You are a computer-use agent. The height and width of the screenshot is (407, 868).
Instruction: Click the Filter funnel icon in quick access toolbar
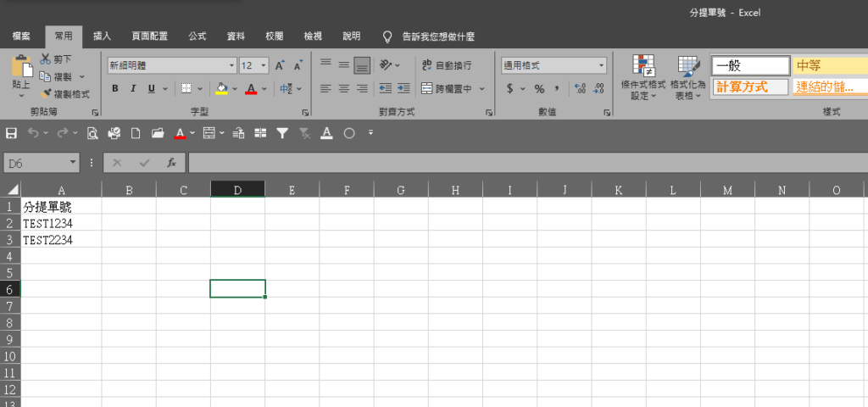(x=282, y=133)
